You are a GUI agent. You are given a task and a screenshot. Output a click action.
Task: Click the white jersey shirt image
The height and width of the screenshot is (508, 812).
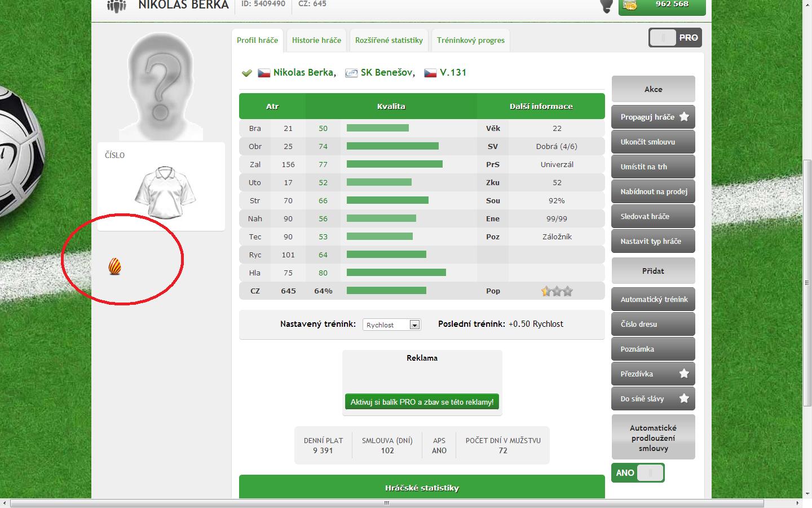[x=165, y=192]
